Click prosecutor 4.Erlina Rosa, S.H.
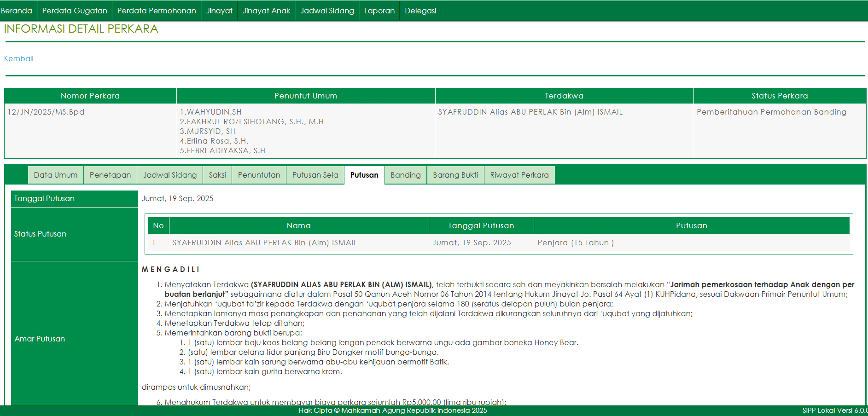 click(x=214, y=141)
